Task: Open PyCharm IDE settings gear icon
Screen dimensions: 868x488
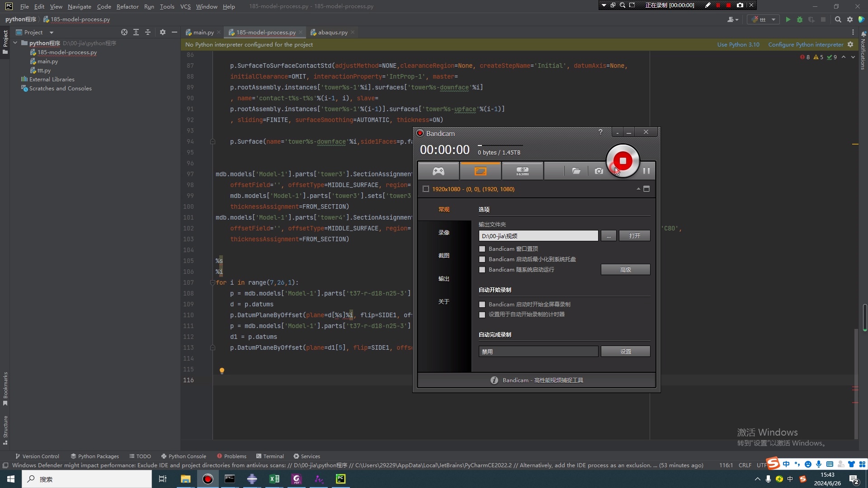Action: coord(850,19)
